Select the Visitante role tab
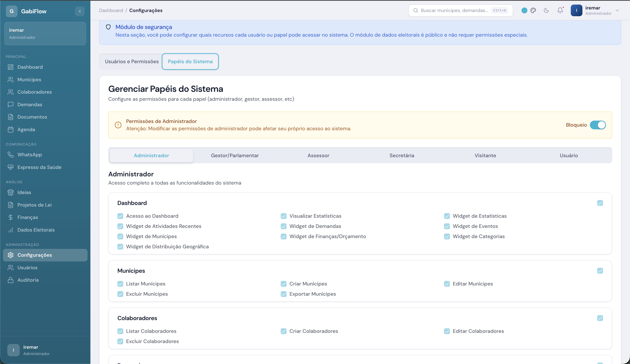 point(485,155)
